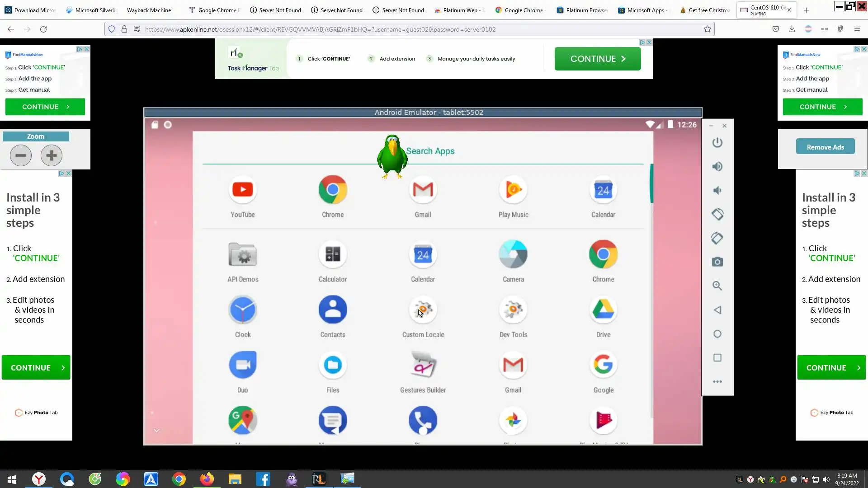Open the Custom Locale app
This screenshot has width=868, height=488.
423,310
